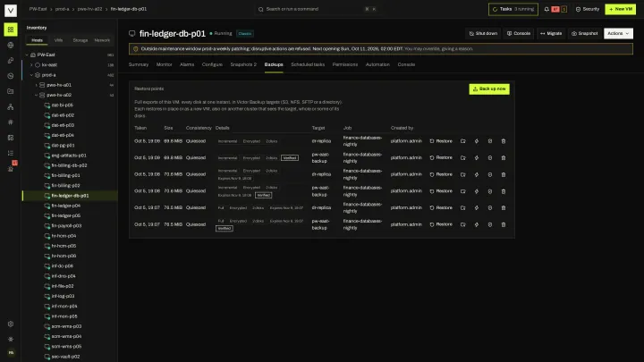The image size is (644, 362).
Task: Browse files of 19:07 pw-east-backup full backup
Action: point(463,224)
